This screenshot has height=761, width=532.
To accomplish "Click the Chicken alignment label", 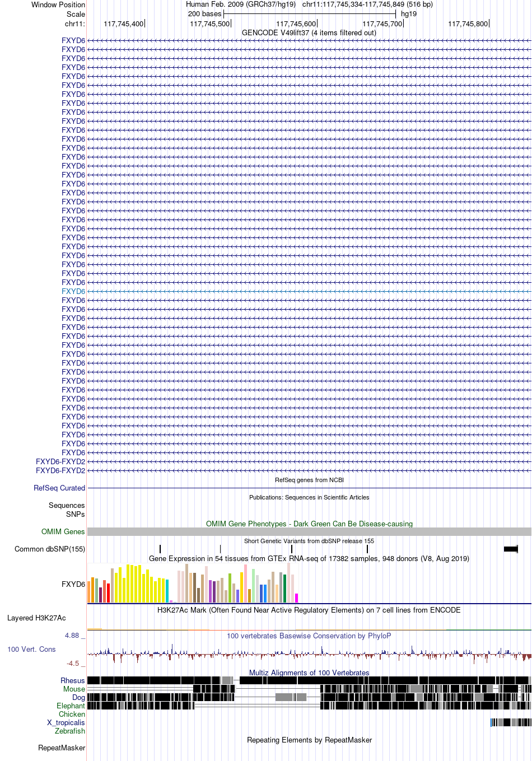I will [x=72, y=715].
